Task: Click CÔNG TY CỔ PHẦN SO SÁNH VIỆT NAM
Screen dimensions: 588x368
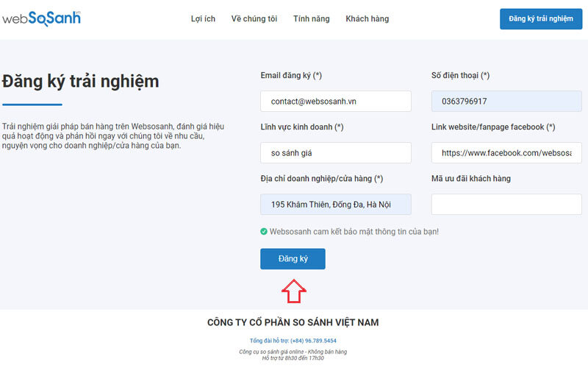Action: [x=293, y=322]
